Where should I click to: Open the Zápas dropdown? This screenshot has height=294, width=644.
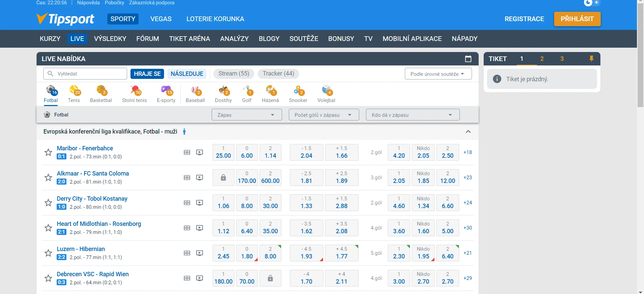point(247,115)
